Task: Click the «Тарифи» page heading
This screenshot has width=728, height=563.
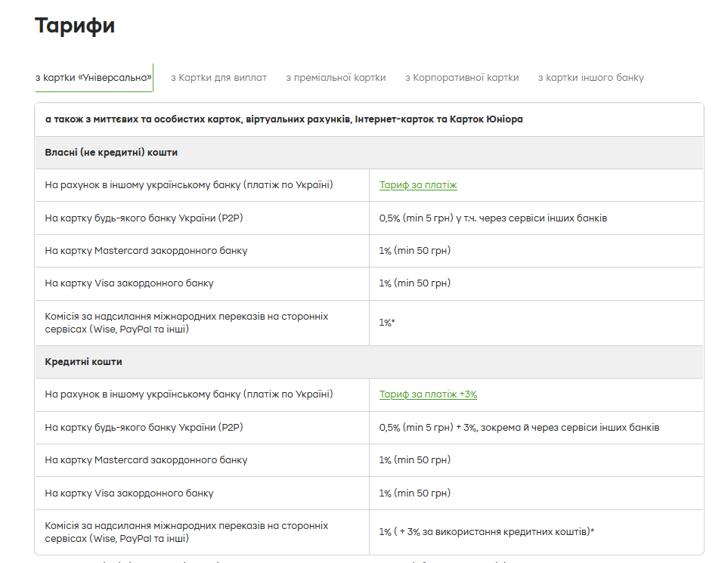Action: [x=75, y=25]
